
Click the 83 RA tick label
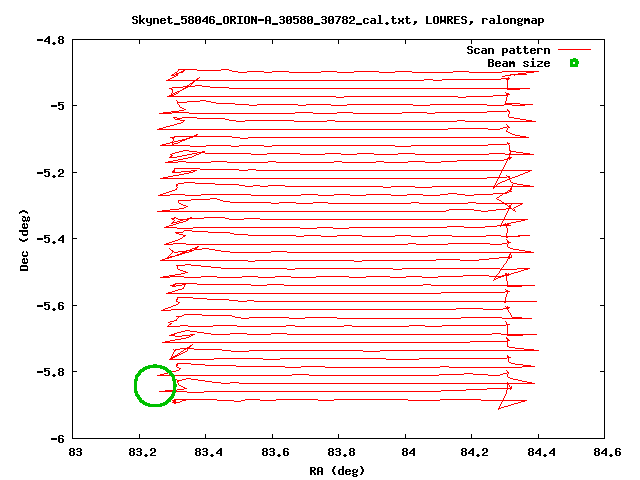click(75, 452)
